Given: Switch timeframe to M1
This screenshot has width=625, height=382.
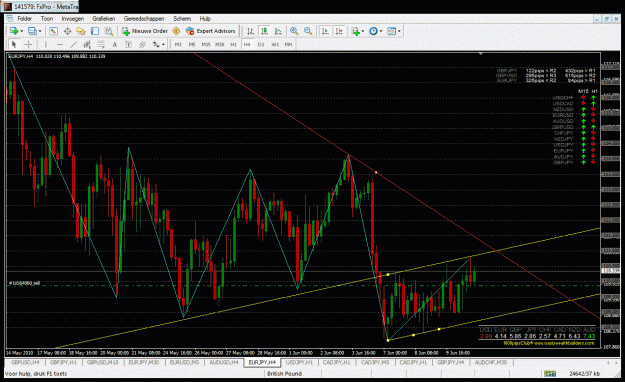Looking at the screenshot, I should tap(178, 44).
